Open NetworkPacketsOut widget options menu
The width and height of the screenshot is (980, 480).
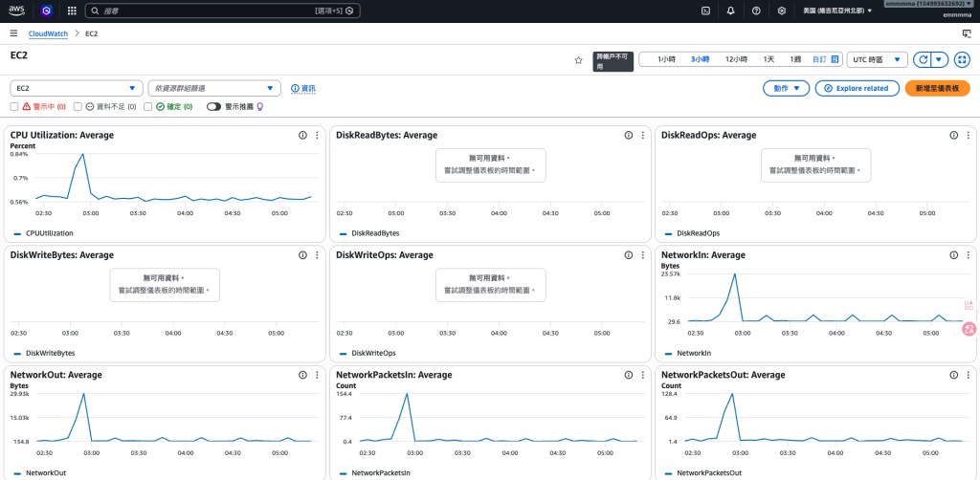point(968,375)
